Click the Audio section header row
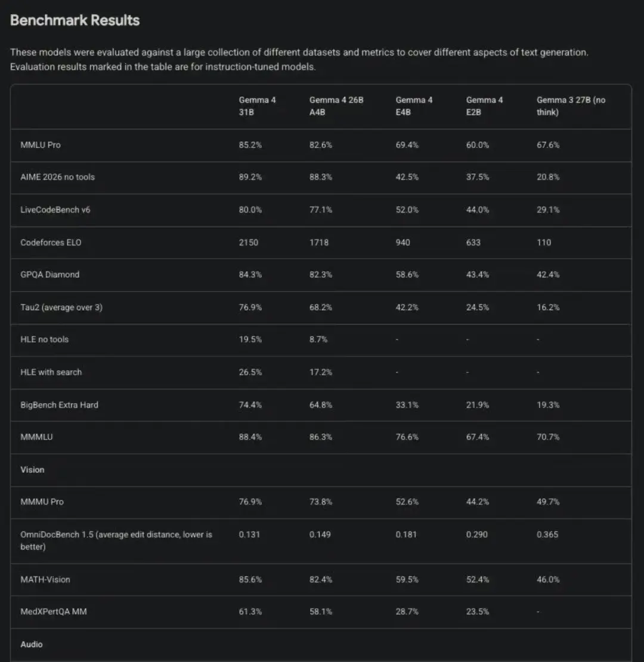 click(x=32, y=645)
